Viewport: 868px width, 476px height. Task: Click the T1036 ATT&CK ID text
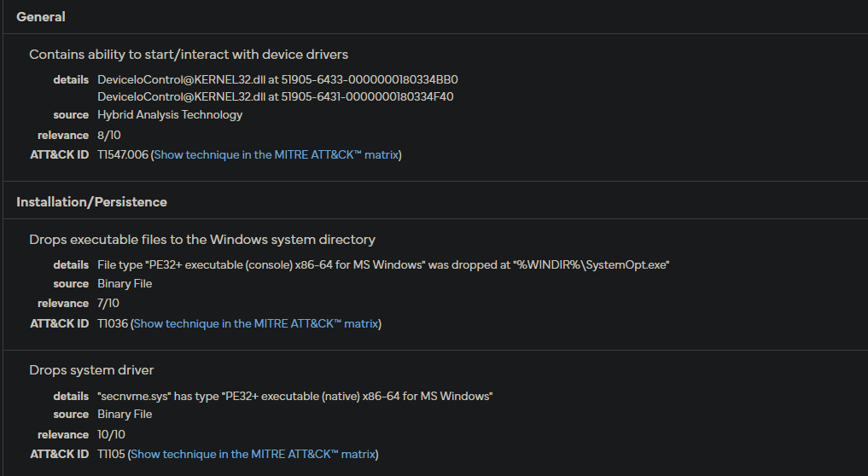(113, 323)
